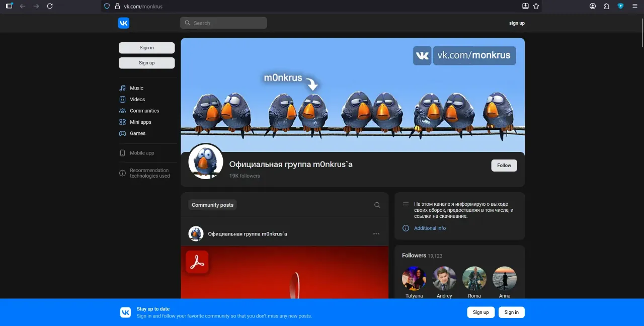This screenshot has height=326, width=644.
Task: Open the Music section icon
Action: (122, 88)
